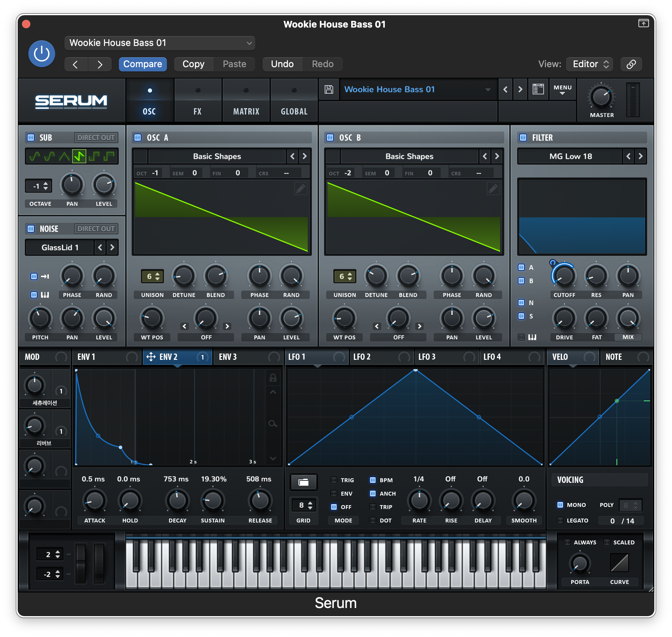The image size is (672, 637).
Task: Select the NOTE tab
Action: point(626,357)
